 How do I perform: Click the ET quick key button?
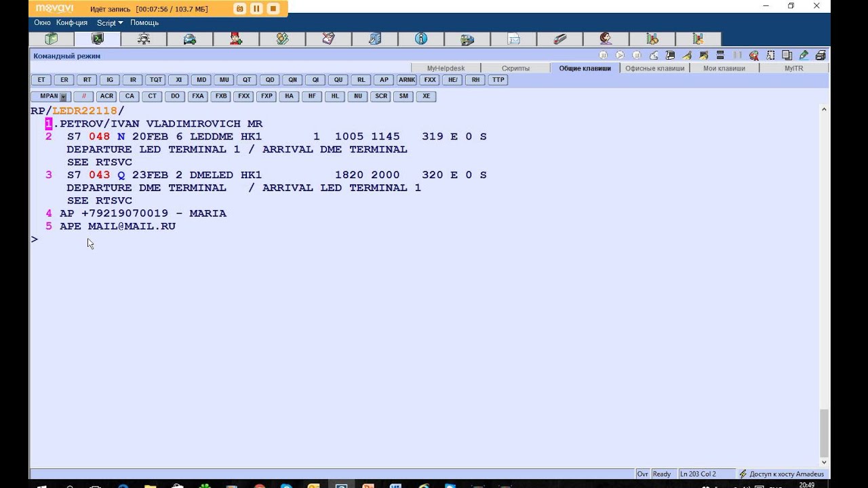pyautogui.click(x=41, y=80)
